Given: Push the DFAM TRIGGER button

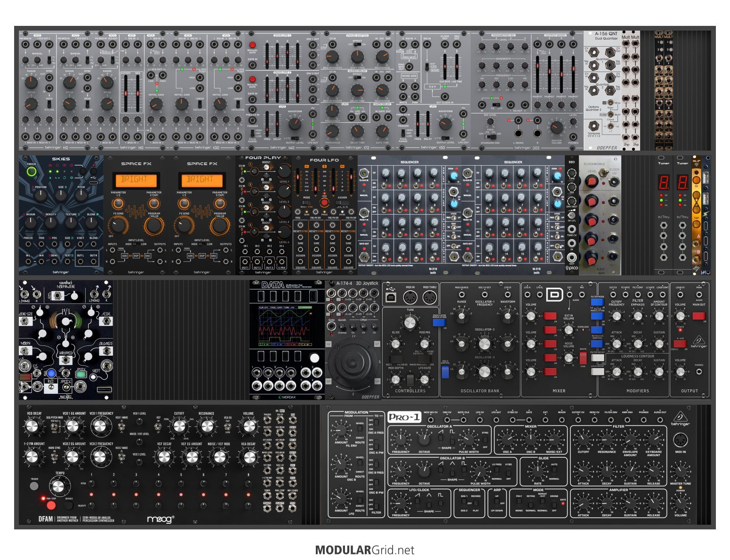Looking at the screenshot, I should (x=34, y=486).
